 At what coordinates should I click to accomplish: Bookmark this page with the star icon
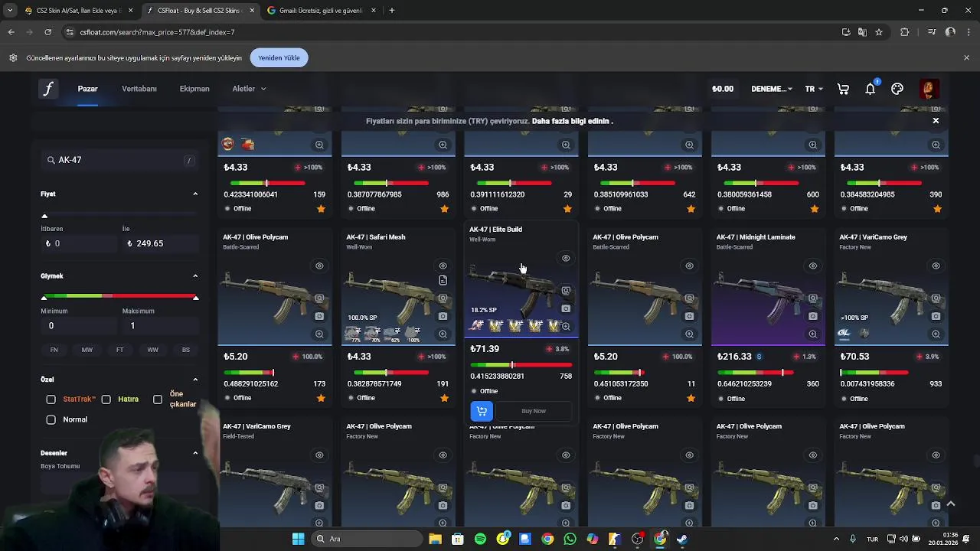coord(879,32)
